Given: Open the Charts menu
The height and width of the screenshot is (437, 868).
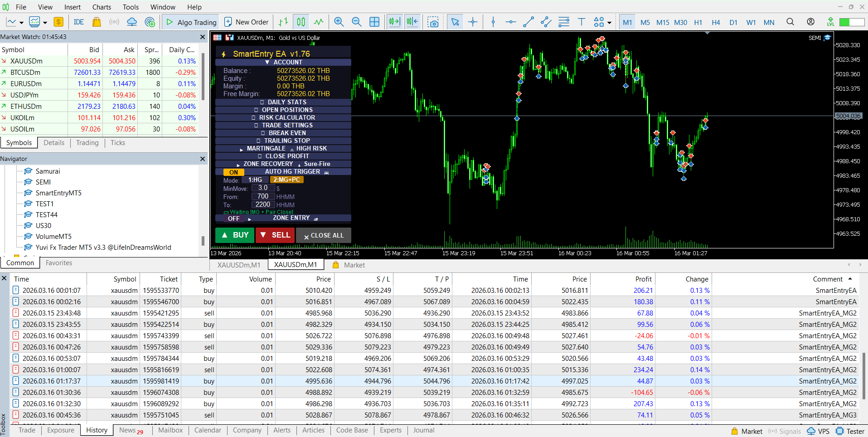Looking at the screenshot, I should 102,7.
